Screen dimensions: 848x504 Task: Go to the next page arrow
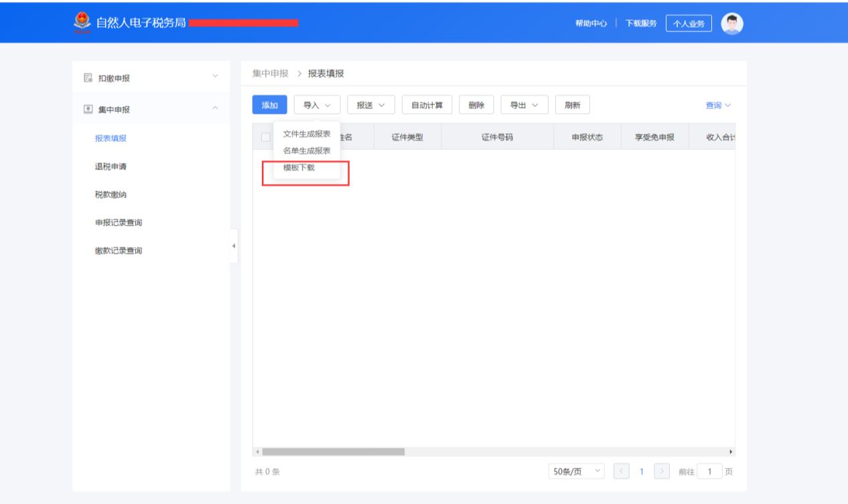tap(662, 471)
